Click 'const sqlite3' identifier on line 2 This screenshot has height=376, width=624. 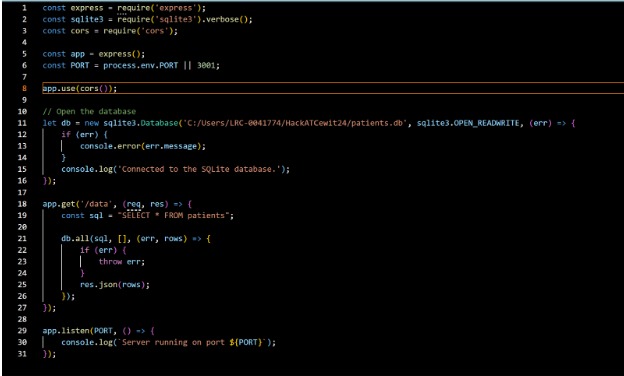pyautogui.click(x=87, y=19)
